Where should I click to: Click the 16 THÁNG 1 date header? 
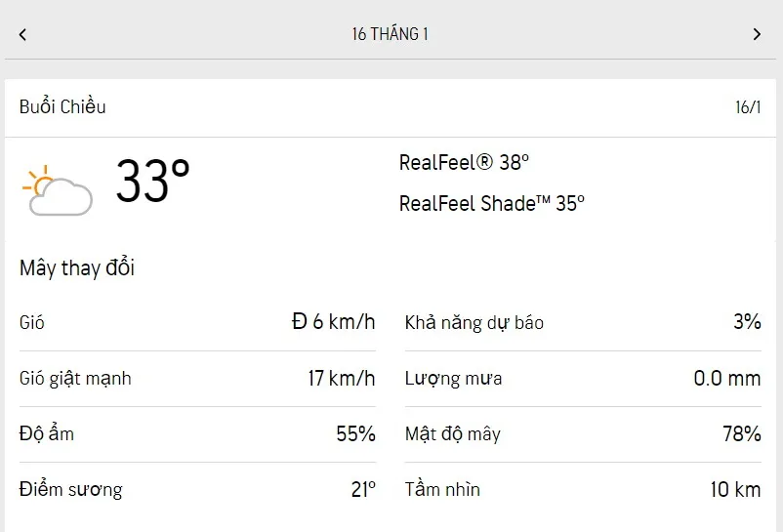(391, 34)
